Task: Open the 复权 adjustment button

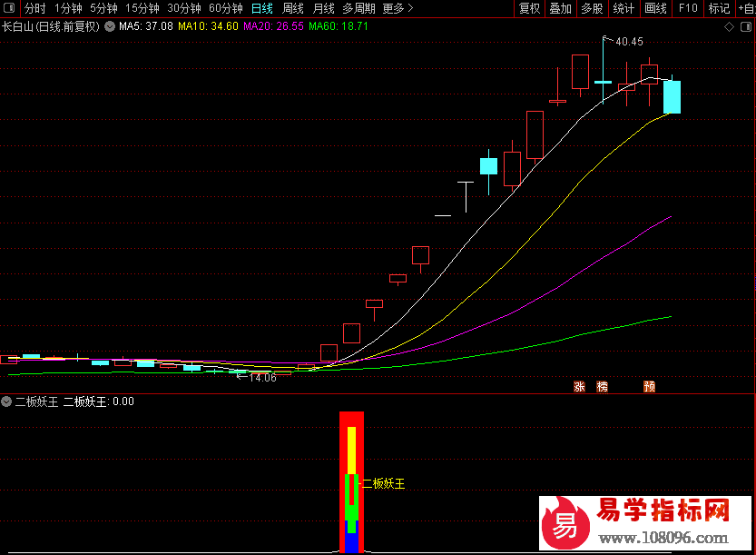Action: (x=529, y=8)
